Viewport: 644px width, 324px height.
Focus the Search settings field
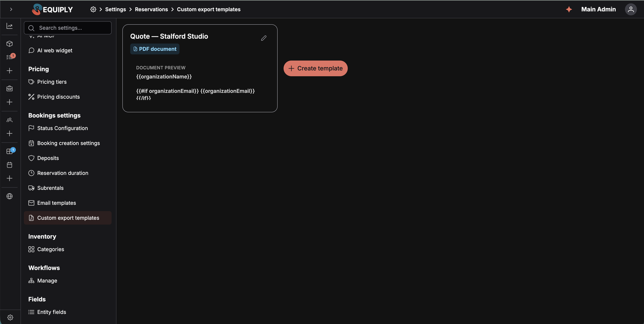pyautogui.click(x=68, y=28)
